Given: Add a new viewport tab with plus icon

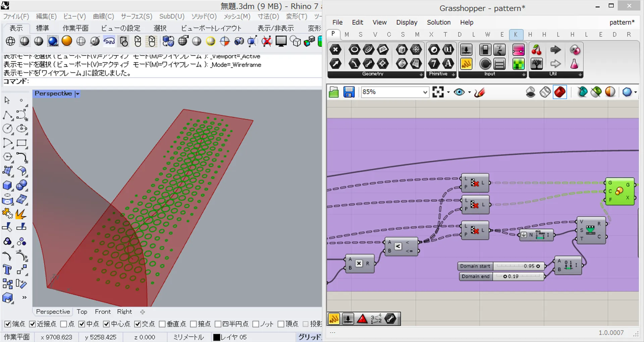Looking at the screenshot, I should (143, 312).
